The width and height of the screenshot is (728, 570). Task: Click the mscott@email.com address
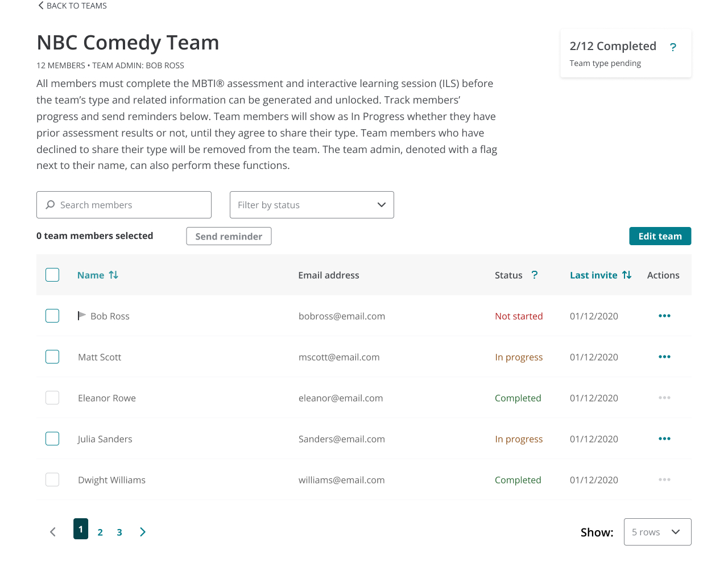[339, 357]
